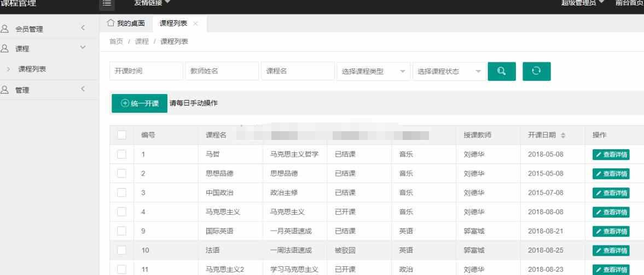Open 课程列表 in the sidebar
The image size is (644, 275).
(x=32, y=69)
